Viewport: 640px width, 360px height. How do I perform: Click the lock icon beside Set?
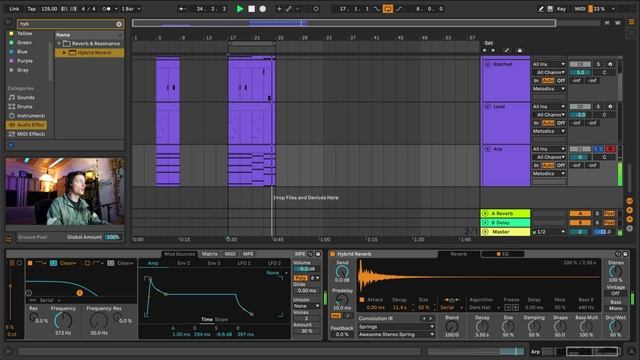coord(520,51)
